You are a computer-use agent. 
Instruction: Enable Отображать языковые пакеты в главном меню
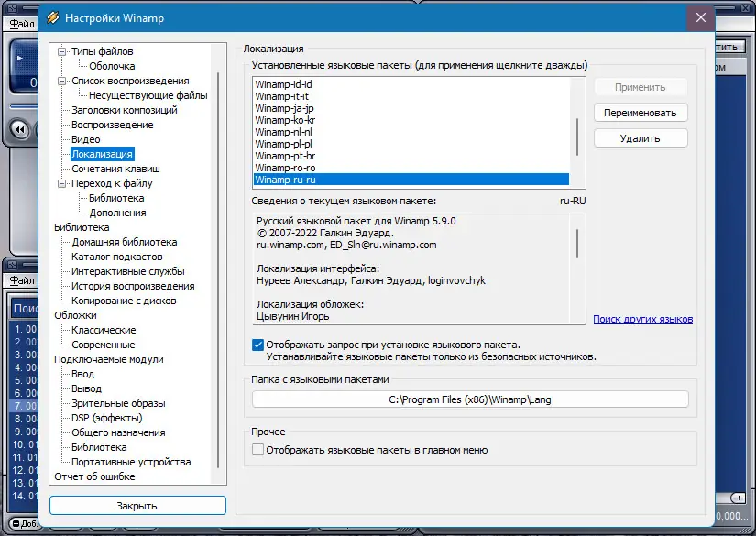(x=257, y=450)
